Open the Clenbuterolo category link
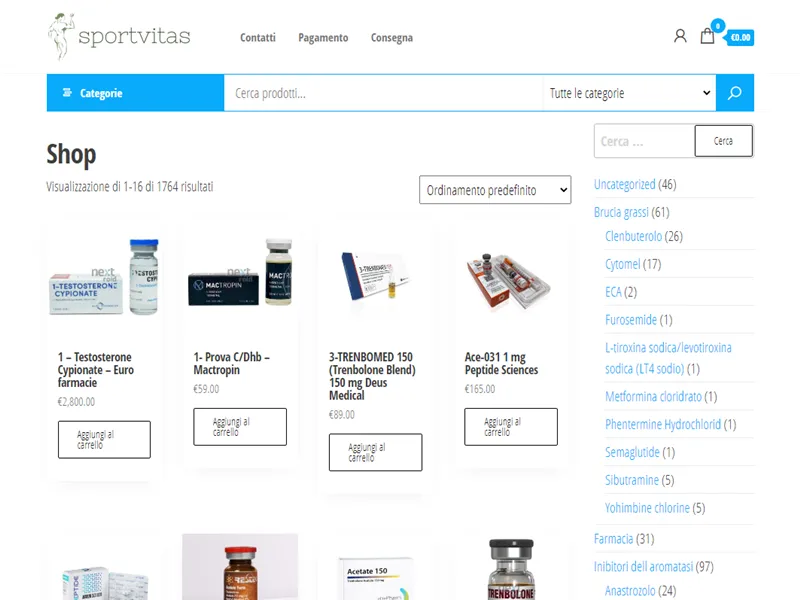Screen dimensions: 800x600 tap(633, 236)
